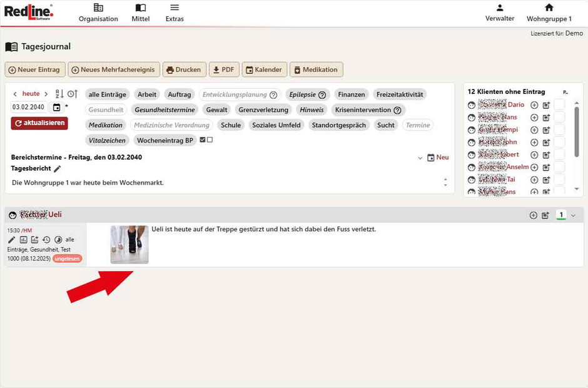Image resolution: width=588 pixels, height=388 pixels.
Task: Expand the Bereichstermine section chevron
Action: click(420, 158)
